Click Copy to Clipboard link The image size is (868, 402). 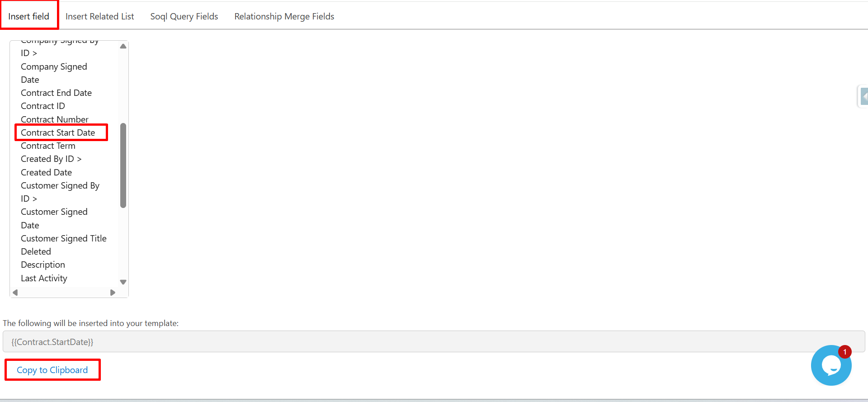[52, 370]
